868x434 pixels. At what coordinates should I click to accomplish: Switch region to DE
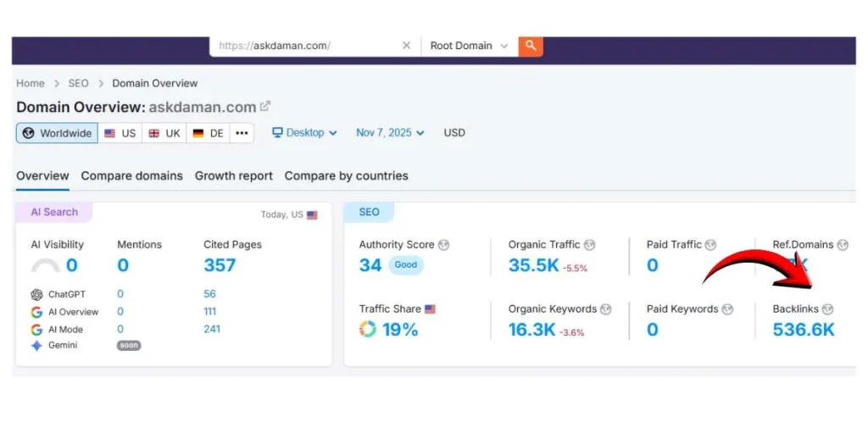click(208, 133)
